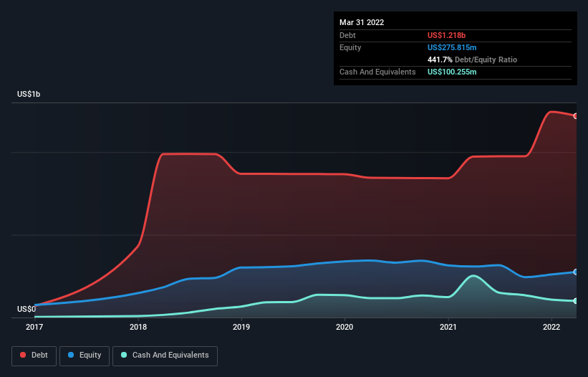Click the 2021 x-axis label
This screenshot has width=588, height=377.
[448, 327]
